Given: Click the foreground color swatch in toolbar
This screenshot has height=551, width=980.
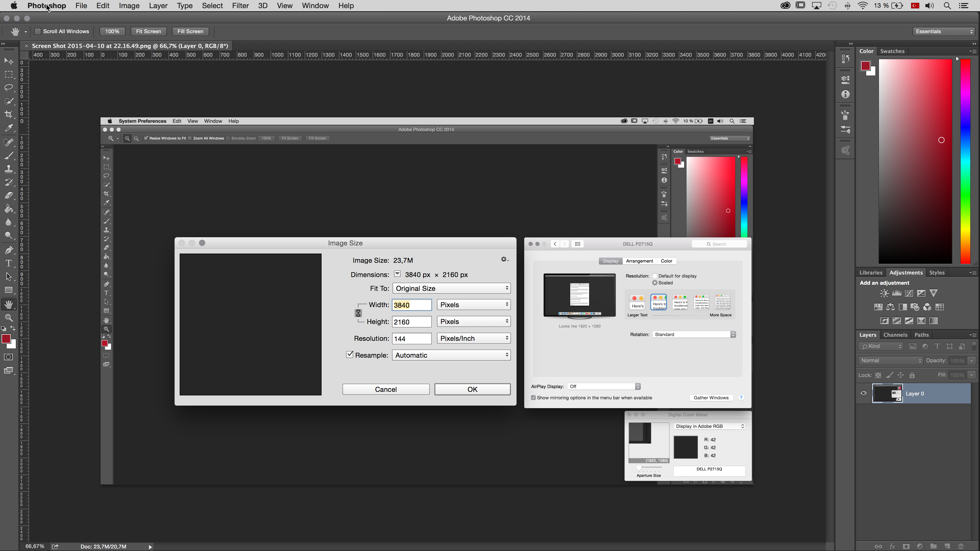Looking at the screenshot, I should (6, 339).
